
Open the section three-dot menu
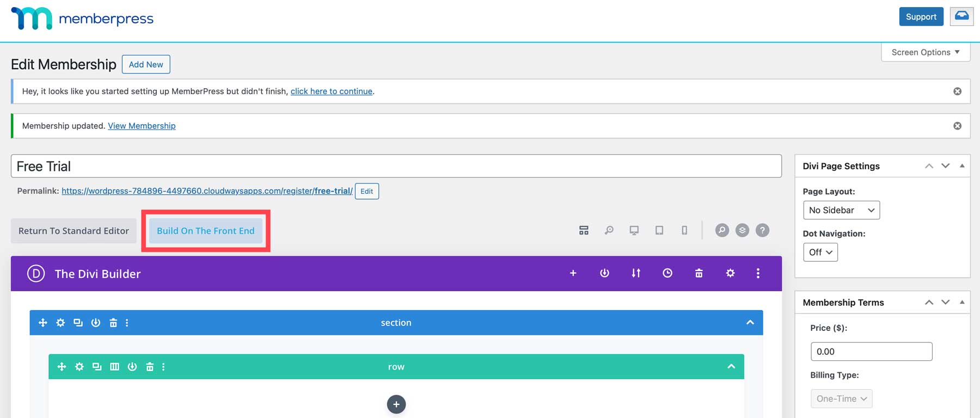(x=127, y=323)
